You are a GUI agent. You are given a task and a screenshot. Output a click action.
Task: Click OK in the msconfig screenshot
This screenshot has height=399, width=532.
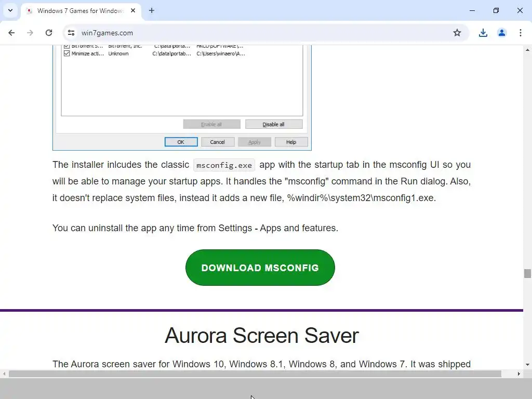coord(181,142)
